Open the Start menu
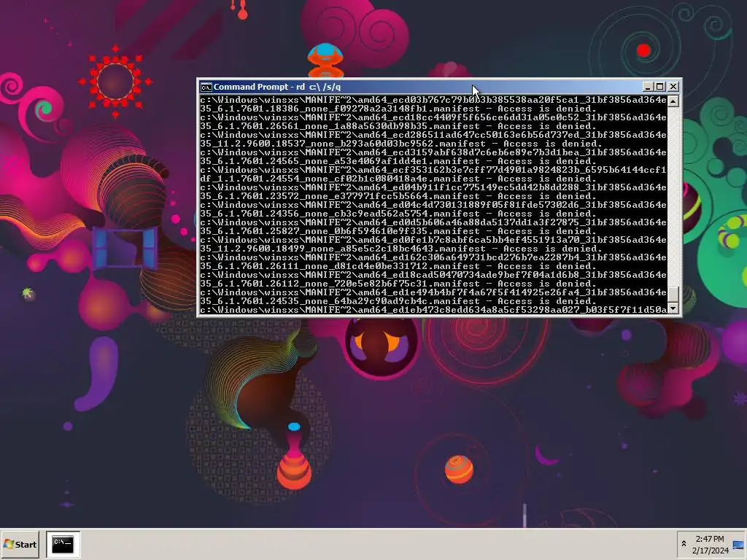 [20, 544]
